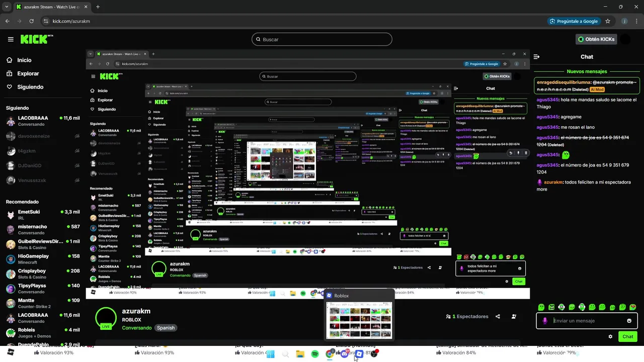Collapse the chat panel arrow icon
This screenshot has width=644, height=362.
coord(536,57)
